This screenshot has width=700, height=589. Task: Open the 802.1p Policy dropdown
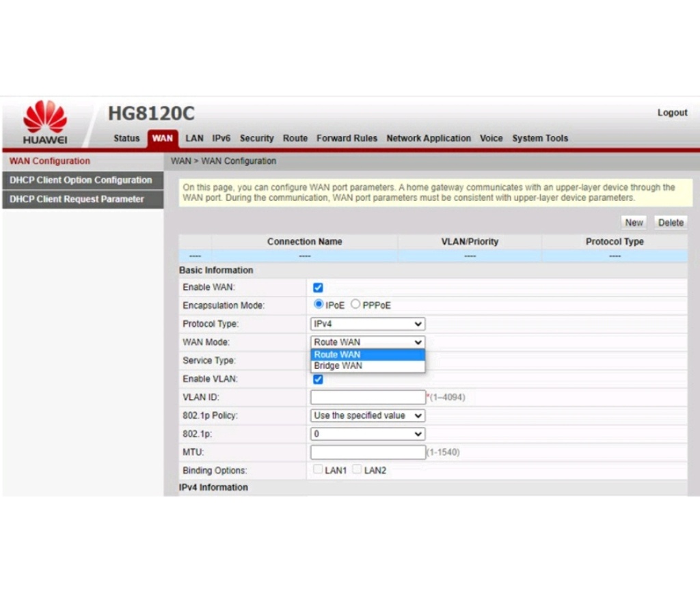pyautogui.click(x=367, y=416)
